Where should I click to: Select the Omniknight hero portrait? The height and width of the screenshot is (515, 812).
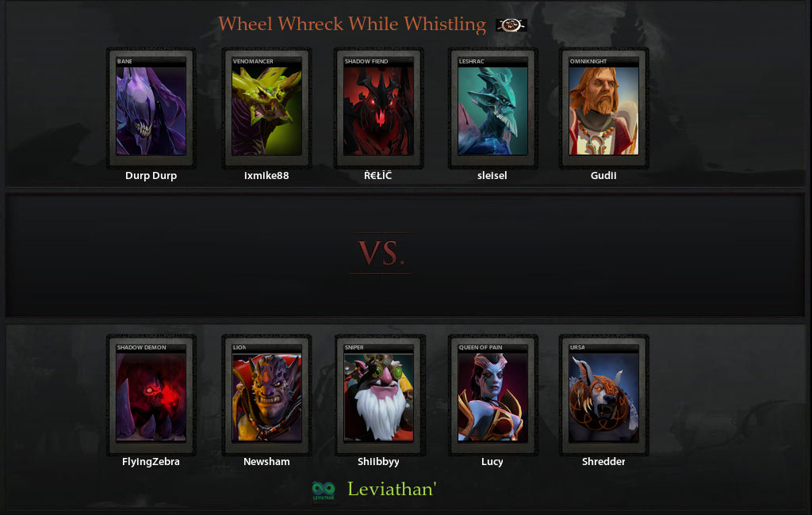pos(603,109)
